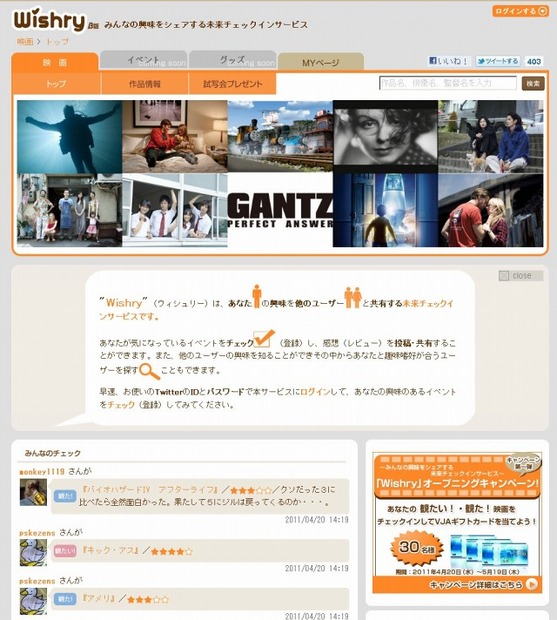Open the ログインする dropdown button
Image resolution: width=557 pixels, height=620 pixels.
pos(520,11)
